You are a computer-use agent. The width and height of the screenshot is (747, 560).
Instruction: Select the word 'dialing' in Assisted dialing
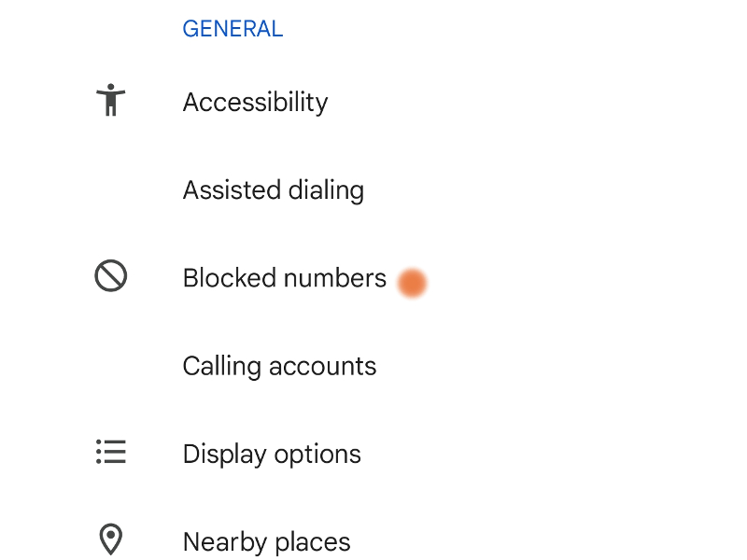point(326,192)
